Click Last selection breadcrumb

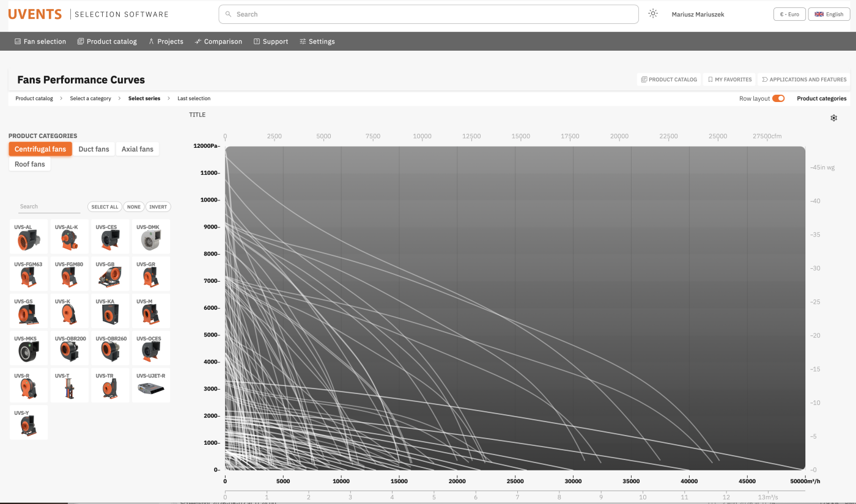pyautogui.click(x=194, y=98)
